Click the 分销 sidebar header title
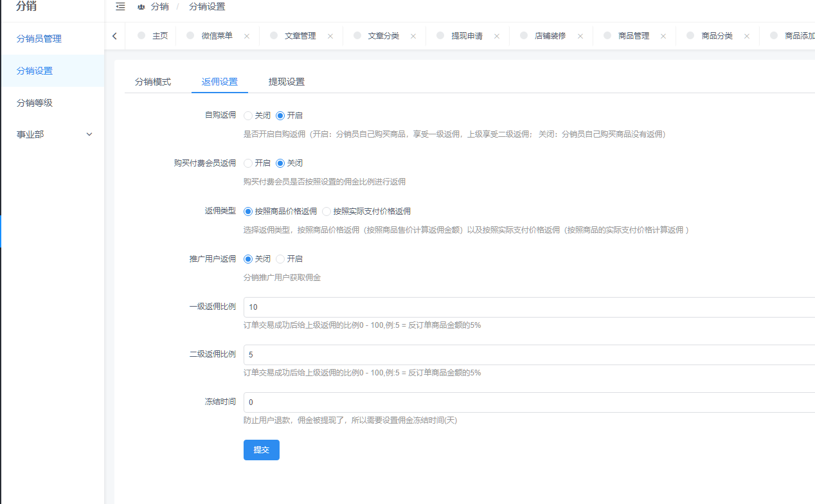 click(26, 6)
